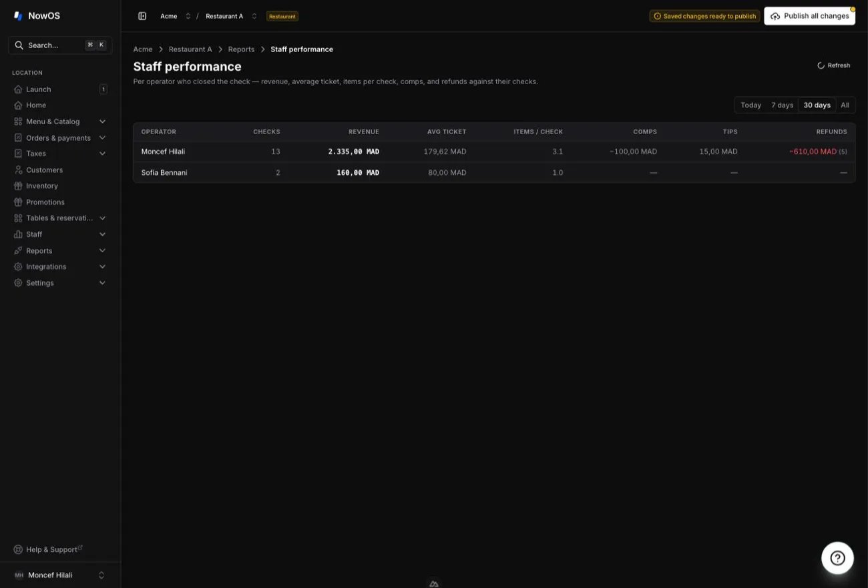Screen dimensions: 868x588
Task: Go to Home in the sidebar
Action: coord(60,105)
